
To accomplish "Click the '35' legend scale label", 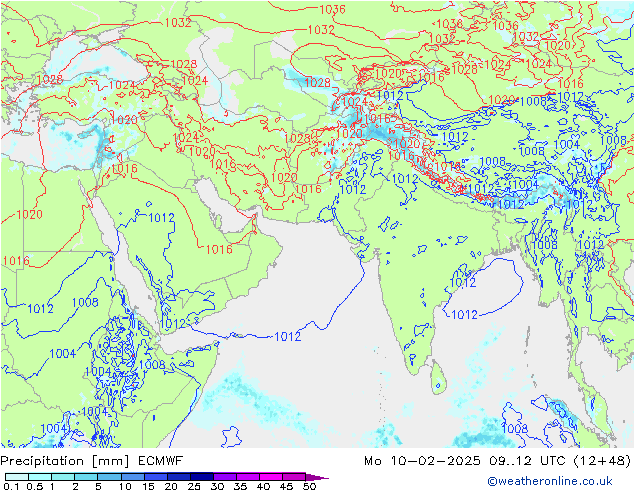I will (x=240, y=486).
